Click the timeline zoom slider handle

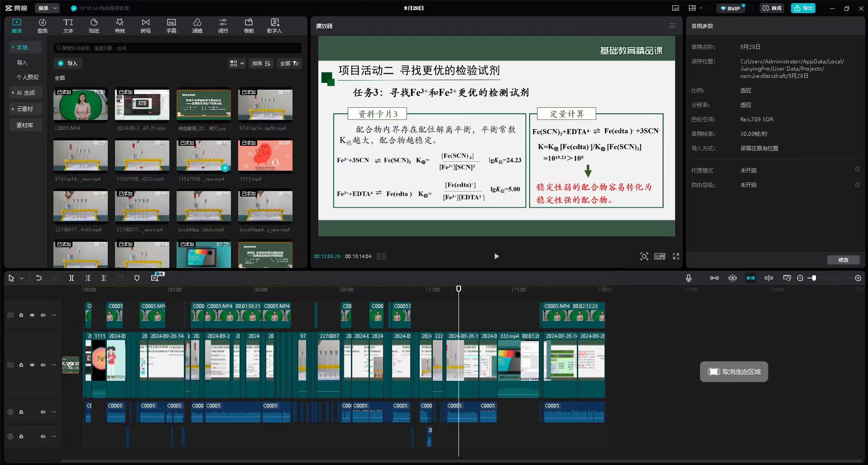[814, 278]
